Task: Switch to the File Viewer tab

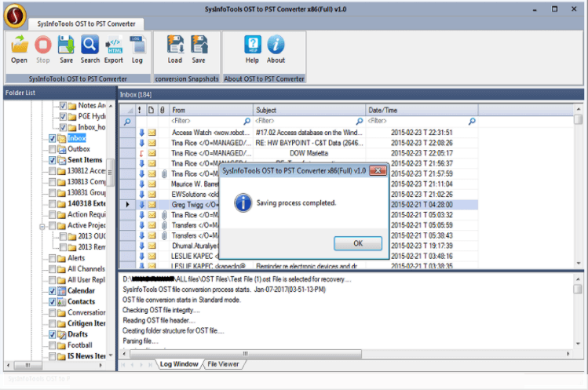Action: [223, 364]
